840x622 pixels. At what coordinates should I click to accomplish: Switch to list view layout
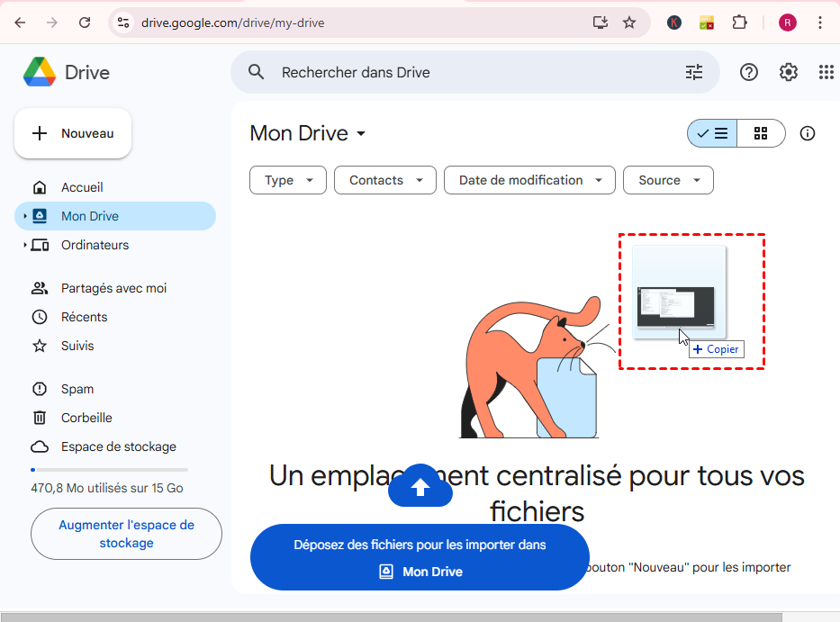(x=712, y=133)
